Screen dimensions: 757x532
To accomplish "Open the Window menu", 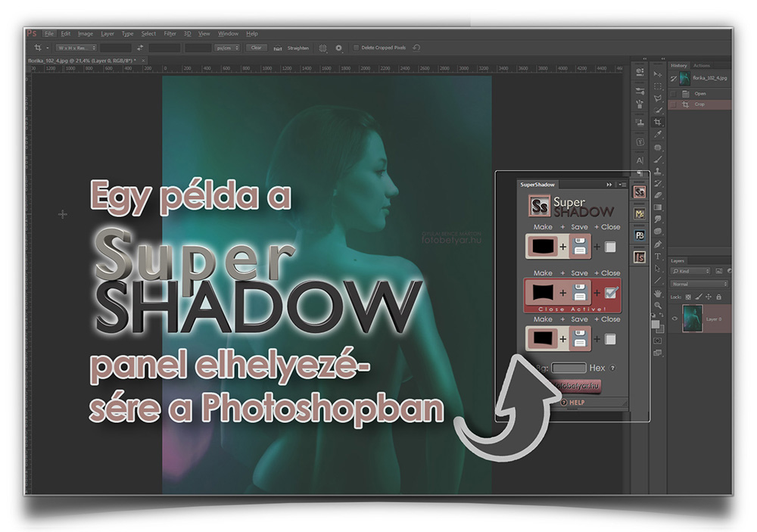I will pos(228,34).
